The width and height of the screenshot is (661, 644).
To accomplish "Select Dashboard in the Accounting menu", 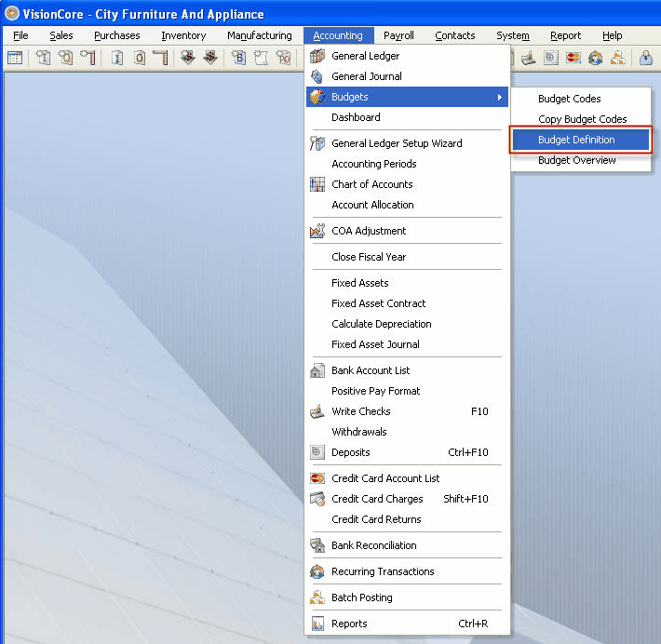I will [407, 117].
